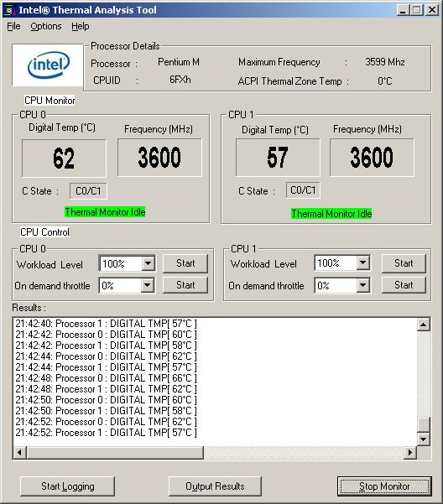Expand CPU 1 Workload Level dropdown
Screen dimensions: 443x504
tap(362, 263)
